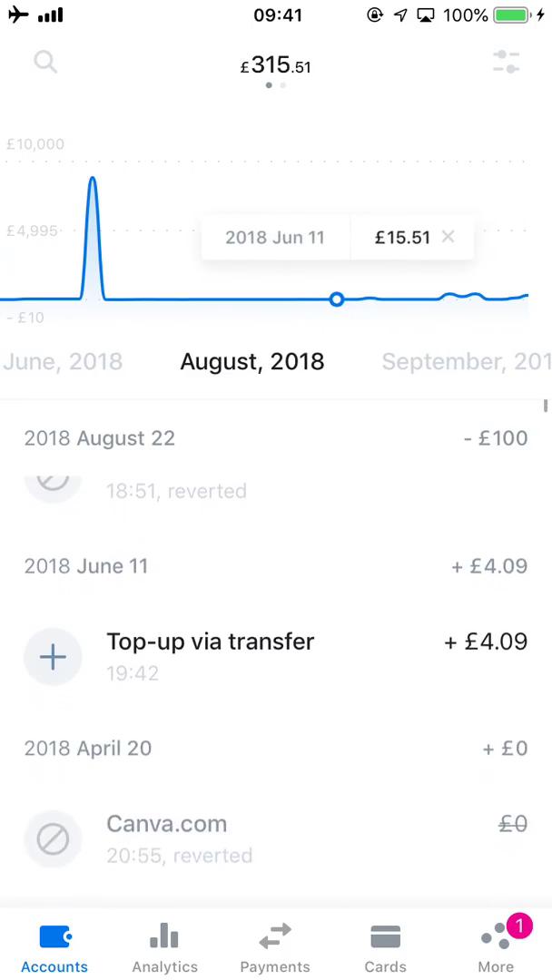Open the search icon
Screen dimensions: 552x980
tap(45, 62)
